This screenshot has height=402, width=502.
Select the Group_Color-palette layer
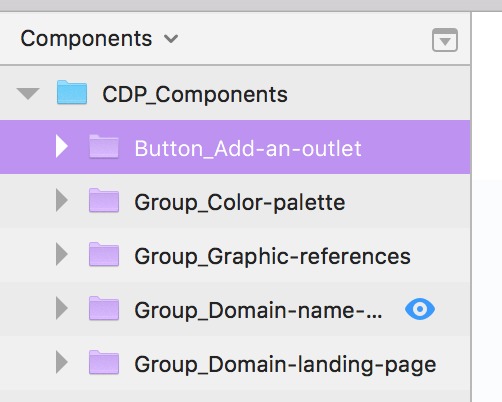point(235,201)
